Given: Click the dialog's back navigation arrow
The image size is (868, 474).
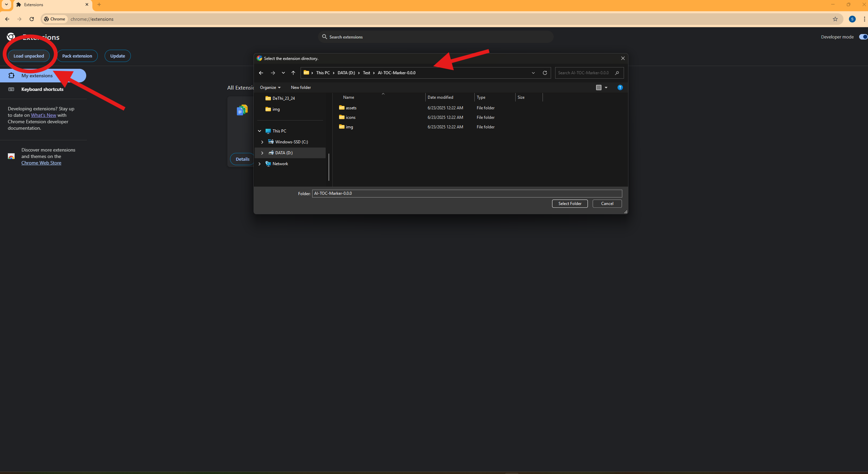Looking at the screenshot, I should pyautogui.click(x=261, y=73).
